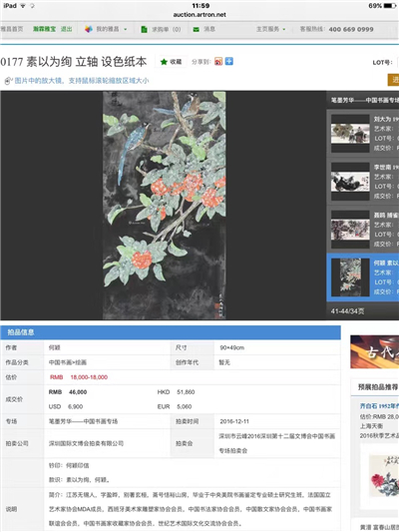The image size is (399, 532).
Task: Tap the Wi-Fi status icon
Action: coord(23,6)
